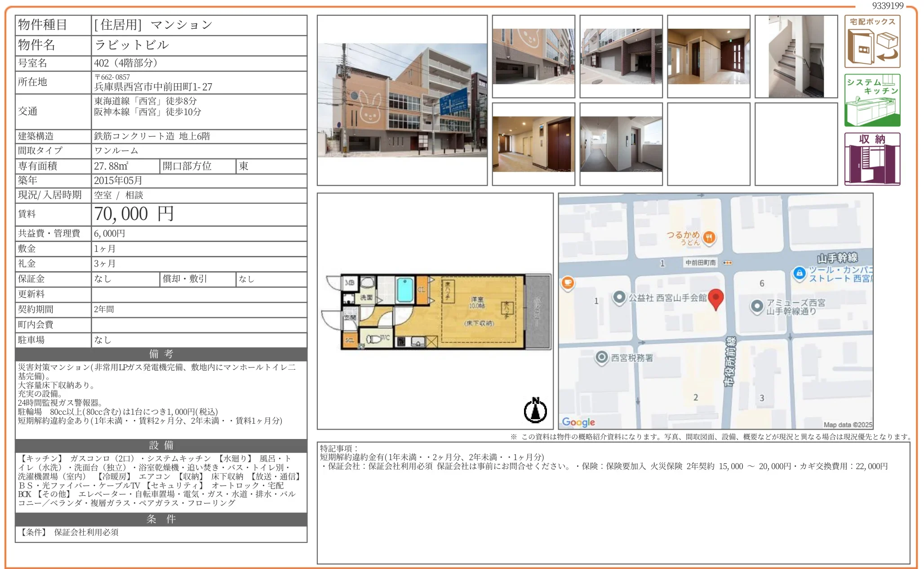Click the システムキッチン feature icon
The height and width of the screenshot is (569, 924).
(x=872, y=100)
